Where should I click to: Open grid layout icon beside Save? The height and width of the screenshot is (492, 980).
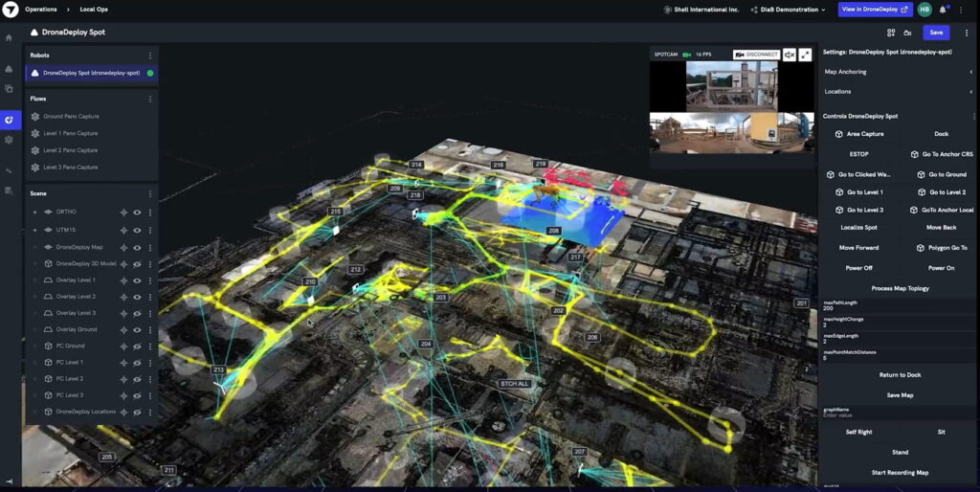coord(891,33)
